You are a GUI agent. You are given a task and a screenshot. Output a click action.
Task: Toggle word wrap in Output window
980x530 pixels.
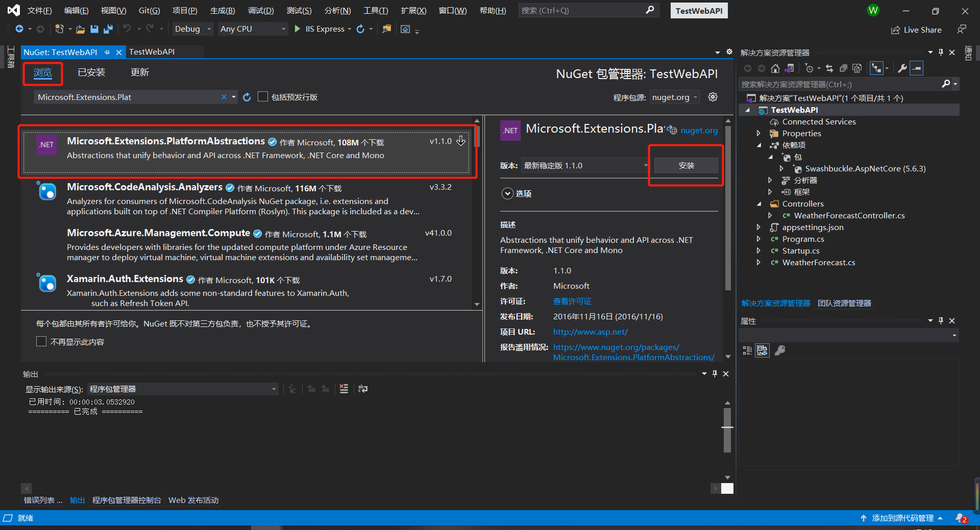[363, 389]
